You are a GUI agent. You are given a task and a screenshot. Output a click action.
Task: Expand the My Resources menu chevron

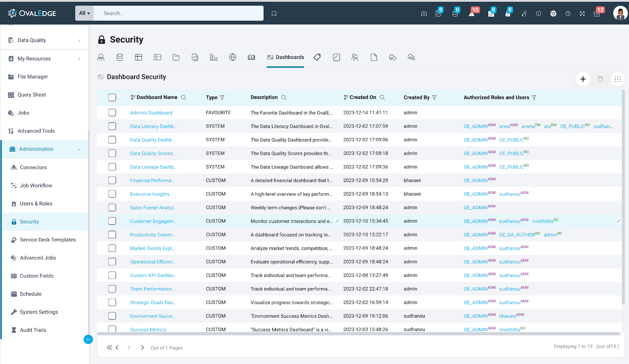click(x=79, y=59)
